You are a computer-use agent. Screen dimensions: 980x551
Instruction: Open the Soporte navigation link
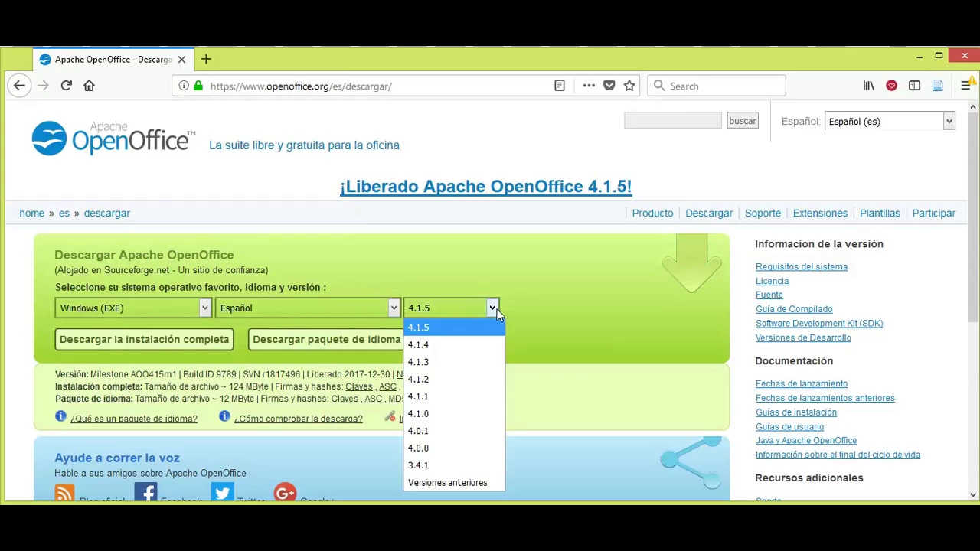pos(763,213)
